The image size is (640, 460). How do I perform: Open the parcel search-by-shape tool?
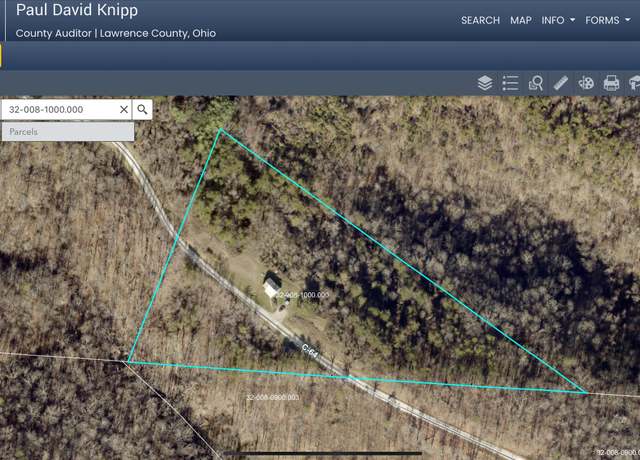(x=536, y=83)
